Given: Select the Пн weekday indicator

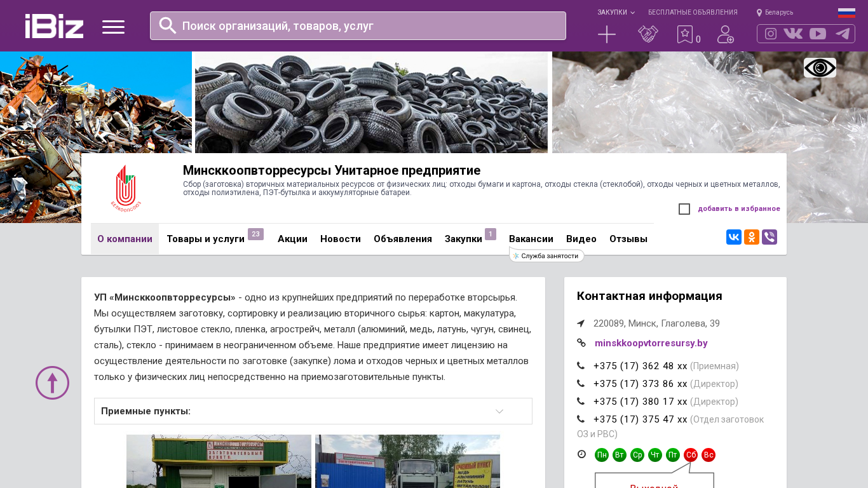Looking at the screenshot, I should tap(602, 455).
